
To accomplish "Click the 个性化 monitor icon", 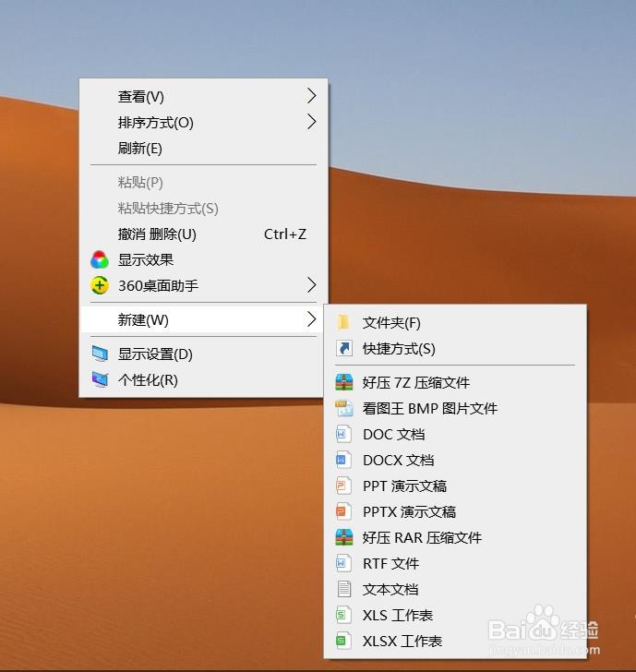I will [100, 379].
